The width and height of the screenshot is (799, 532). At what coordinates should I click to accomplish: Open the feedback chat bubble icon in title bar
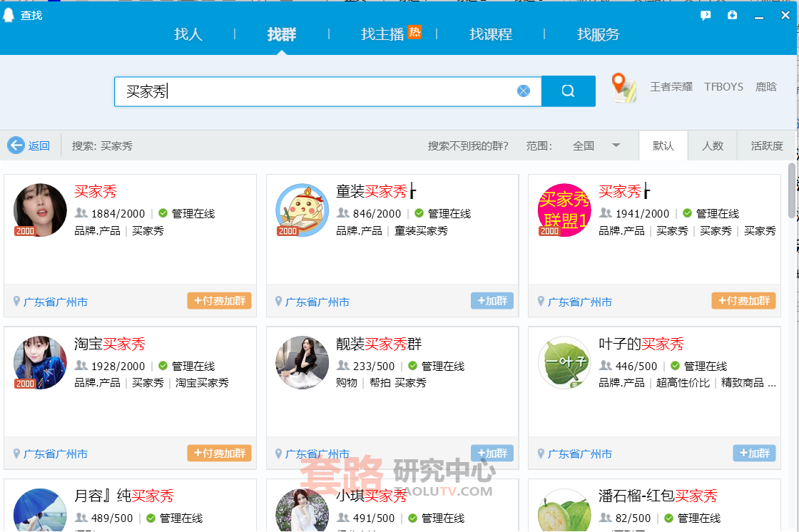click(x=706, y=16)
